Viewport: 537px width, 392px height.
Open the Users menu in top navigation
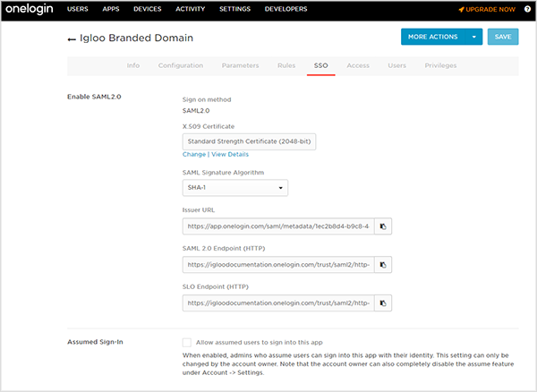tap(78, 9)
